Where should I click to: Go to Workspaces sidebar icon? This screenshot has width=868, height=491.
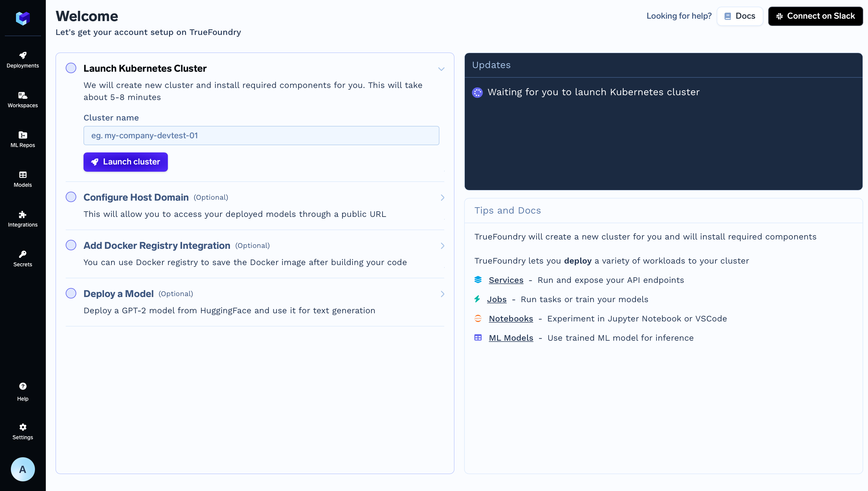click(x=23, y=95)
